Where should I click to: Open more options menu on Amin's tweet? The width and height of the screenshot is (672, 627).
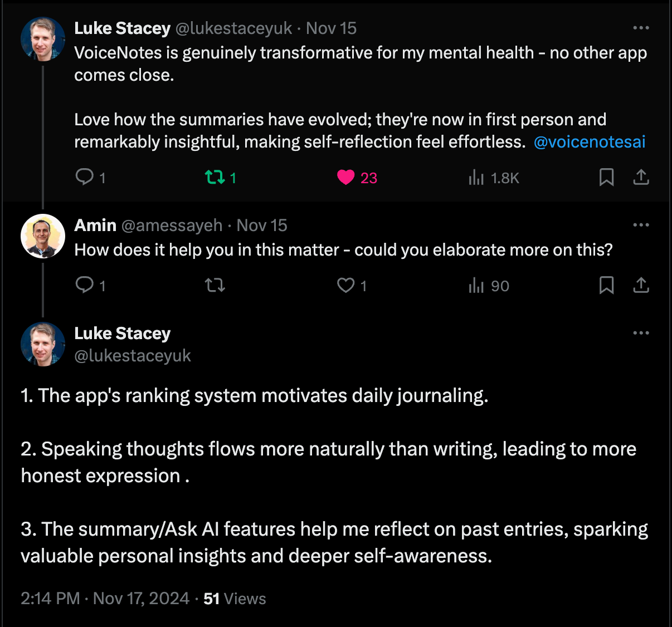[x=641, y=225]
